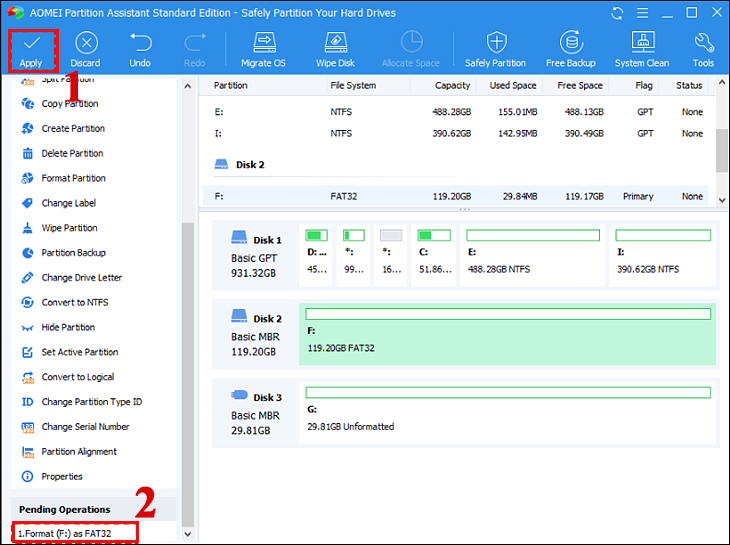Select the F: FAT32 partition row
Viewport: 730px width, 545px height.
tap(456, 196)
